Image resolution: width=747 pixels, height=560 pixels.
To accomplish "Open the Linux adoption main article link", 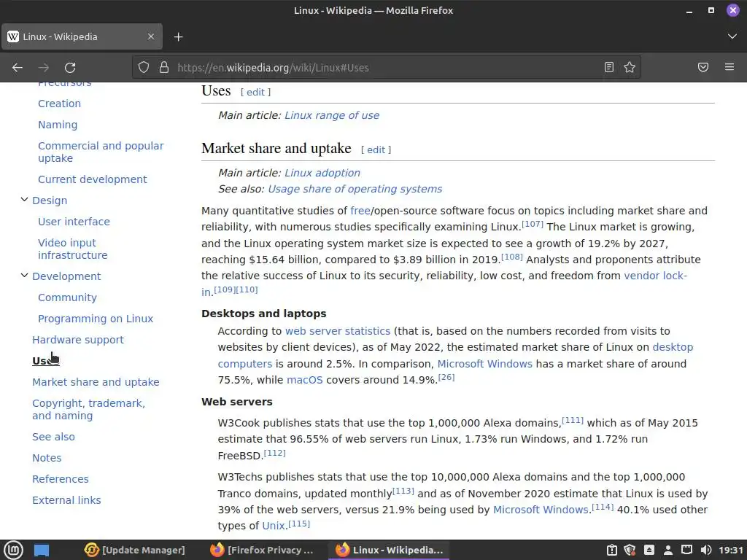I will 322,173.
